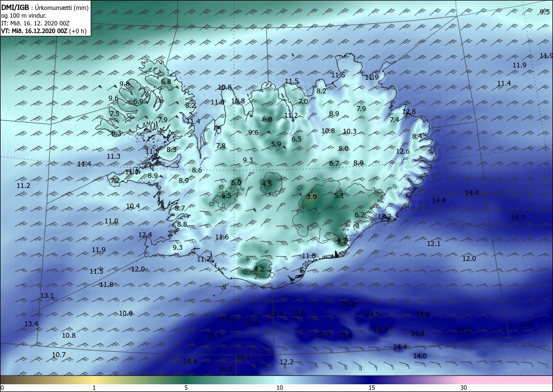Click the 6.2 value on the map
Screen dimensions: 553x392
coord(359,215)
